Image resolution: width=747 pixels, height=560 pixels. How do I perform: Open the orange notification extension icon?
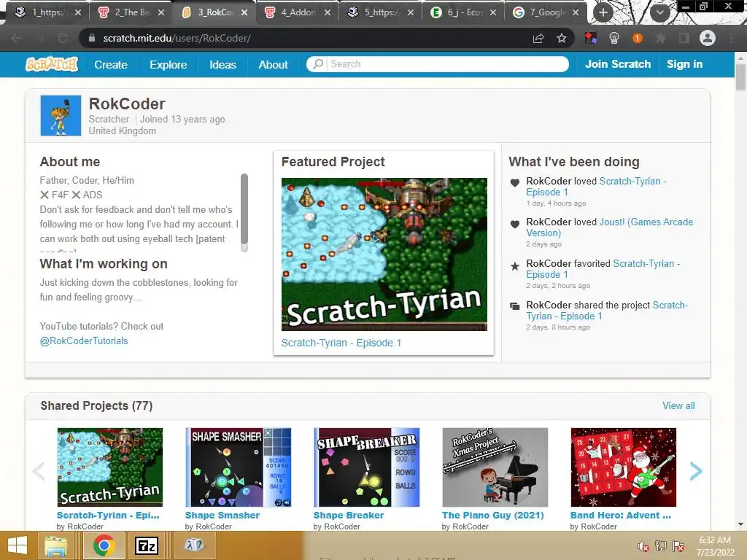click(x=638, y=38)
